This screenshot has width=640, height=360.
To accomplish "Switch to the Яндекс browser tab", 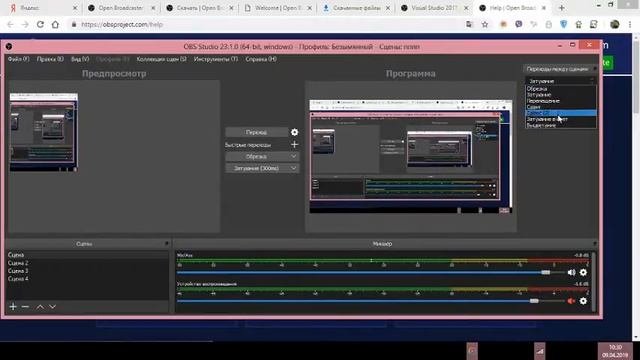I will point(42,8).
